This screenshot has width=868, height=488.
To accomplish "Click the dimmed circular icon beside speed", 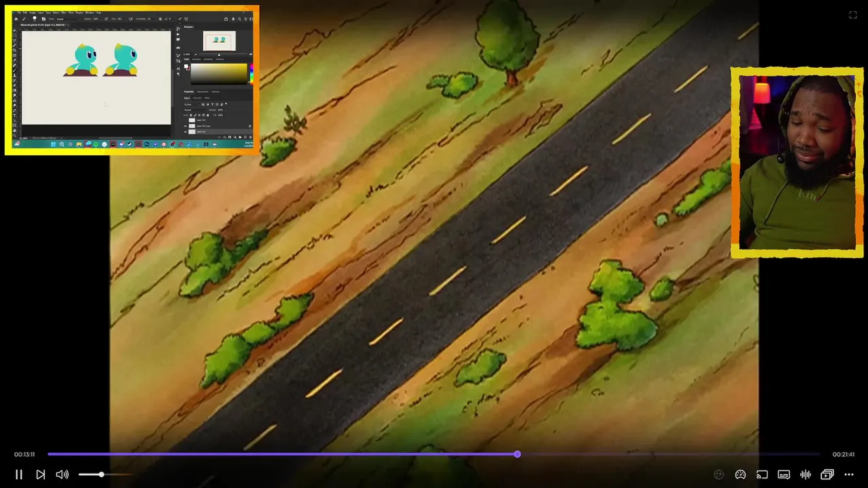I will pyautogui.click(x=719, y=474).
